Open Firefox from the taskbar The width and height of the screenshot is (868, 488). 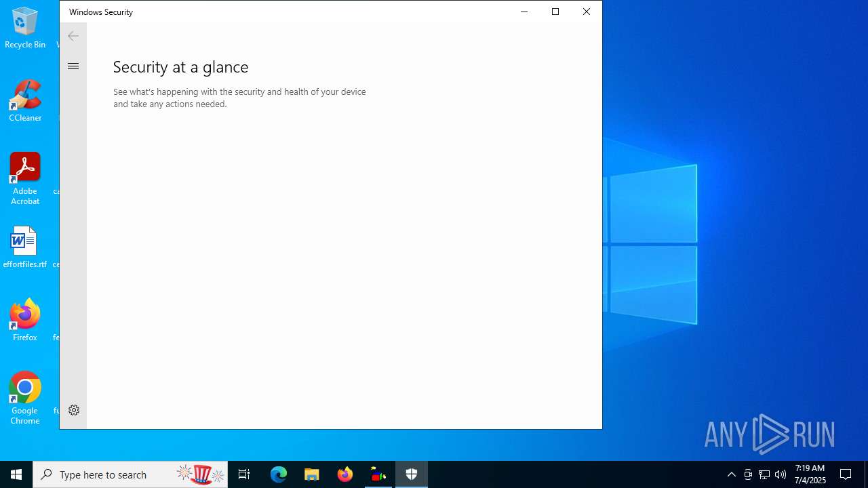pyautogui.click(x=345, y=474)
